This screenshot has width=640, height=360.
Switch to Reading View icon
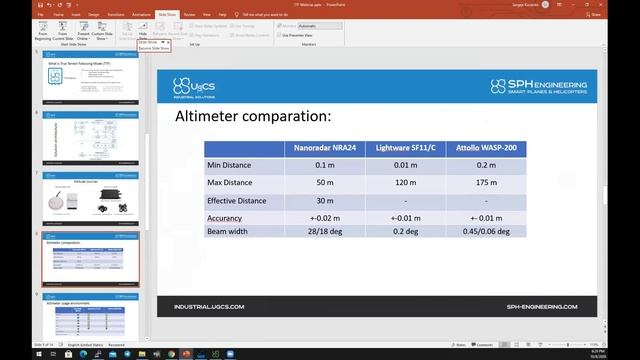pos(528,345)
